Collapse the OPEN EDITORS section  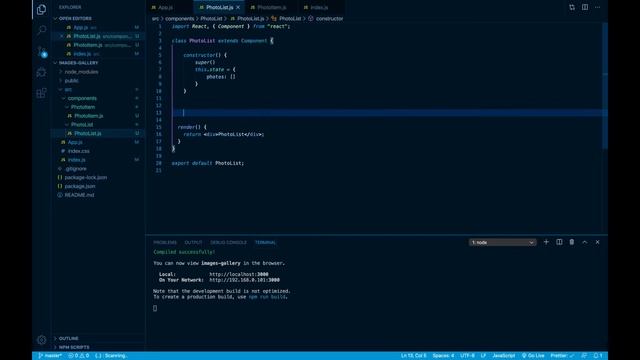pos(75,18)
